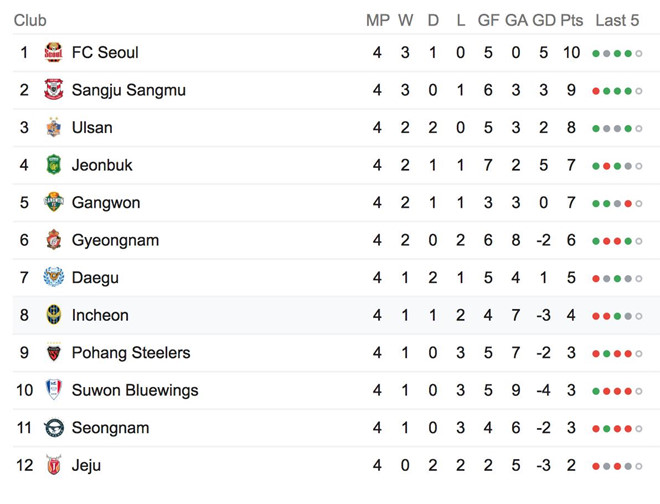Click the Suwon Bluewings badge

pos(54,390)
